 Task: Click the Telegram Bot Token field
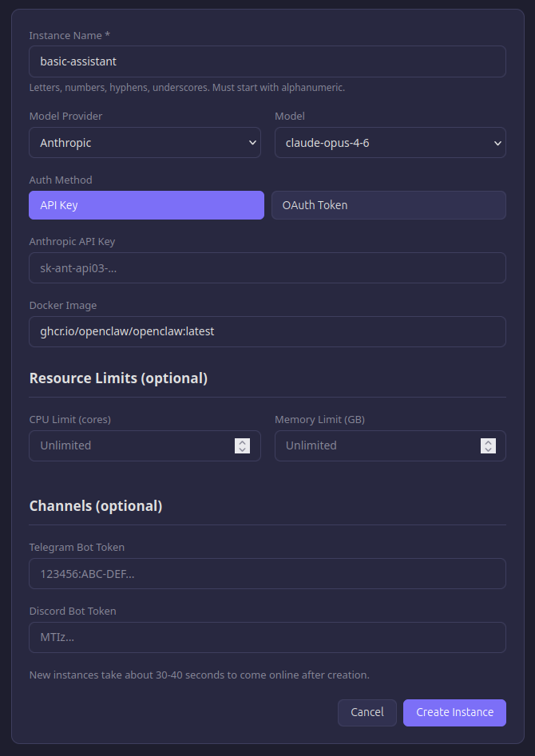(267, 573)
